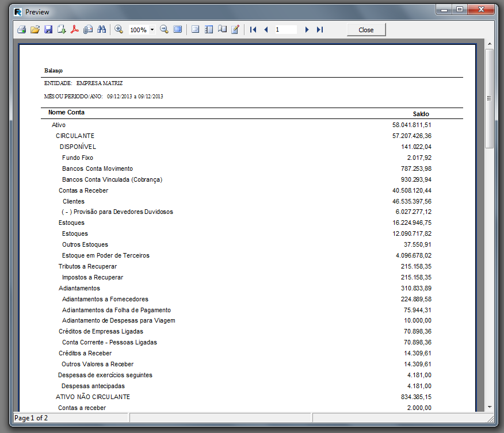Minimize the Preview window
The width and height of the screenshot is (504, 433).
444,10
